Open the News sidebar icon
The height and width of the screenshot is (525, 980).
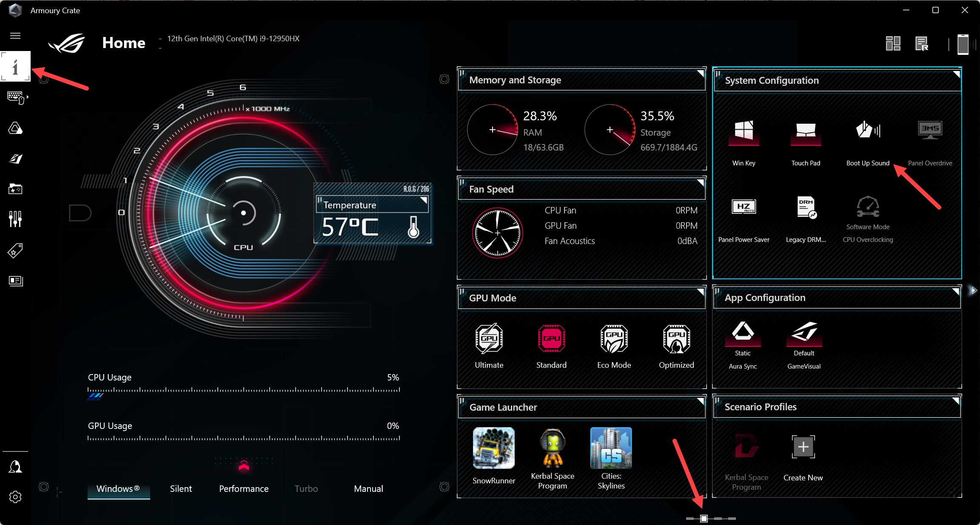(x=15, y=281)
